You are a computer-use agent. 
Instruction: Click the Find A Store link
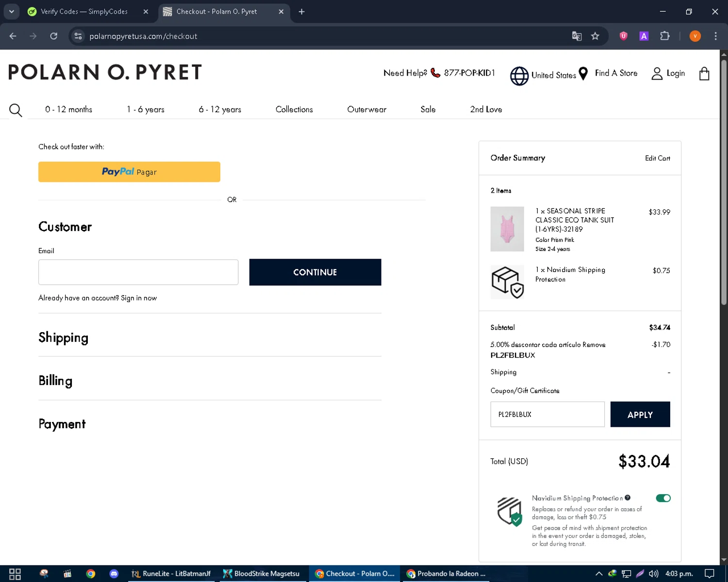(x=616, y=73)
